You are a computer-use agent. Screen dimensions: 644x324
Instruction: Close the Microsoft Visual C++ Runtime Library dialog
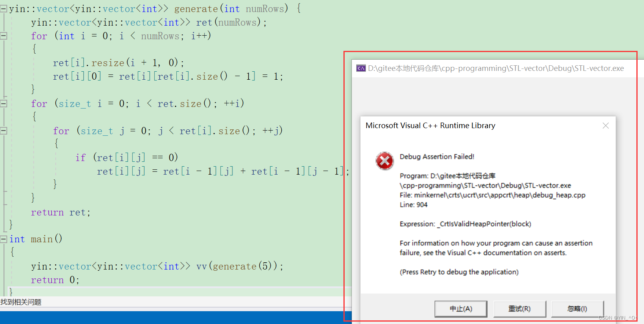pos(606,126)
